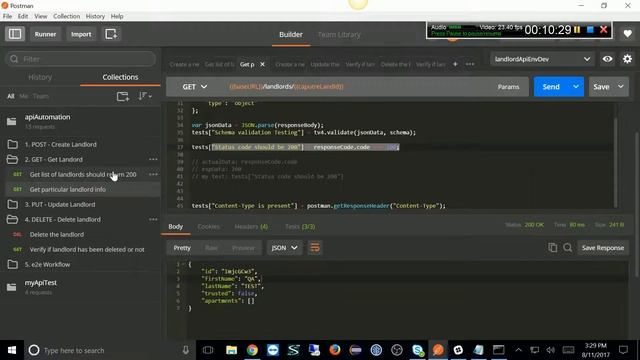Open the apiAutomation collection

click(x=47, y=117)
